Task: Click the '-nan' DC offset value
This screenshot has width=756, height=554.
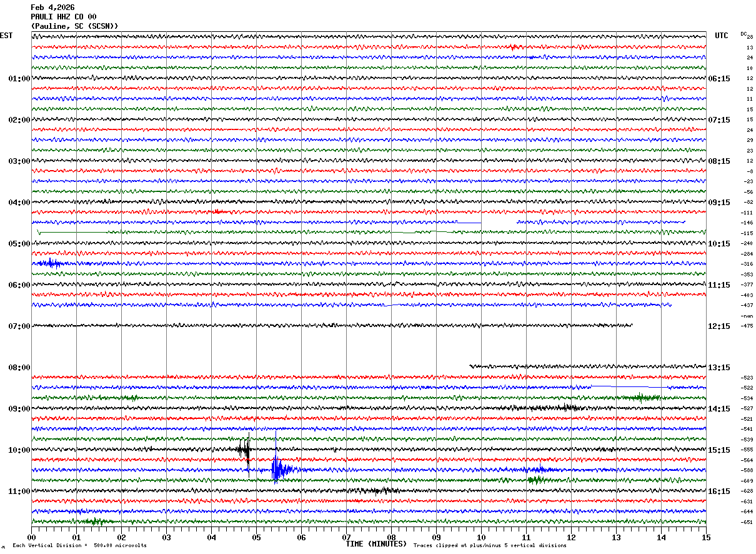Action: 747,316
